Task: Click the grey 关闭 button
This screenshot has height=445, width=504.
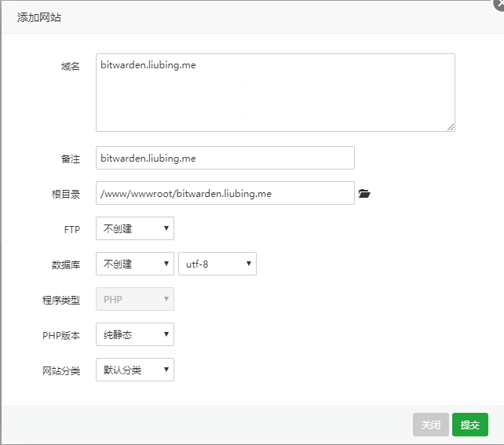Action: point(430,425)
